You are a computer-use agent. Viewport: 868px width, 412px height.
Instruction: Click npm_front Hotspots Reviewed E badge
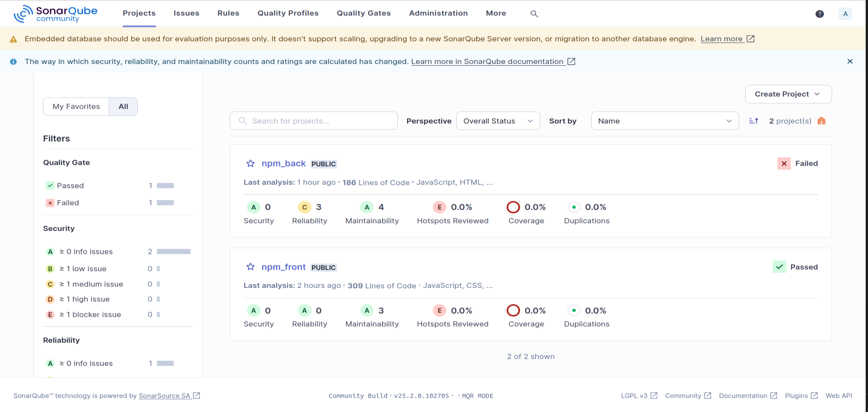point(439,311)
